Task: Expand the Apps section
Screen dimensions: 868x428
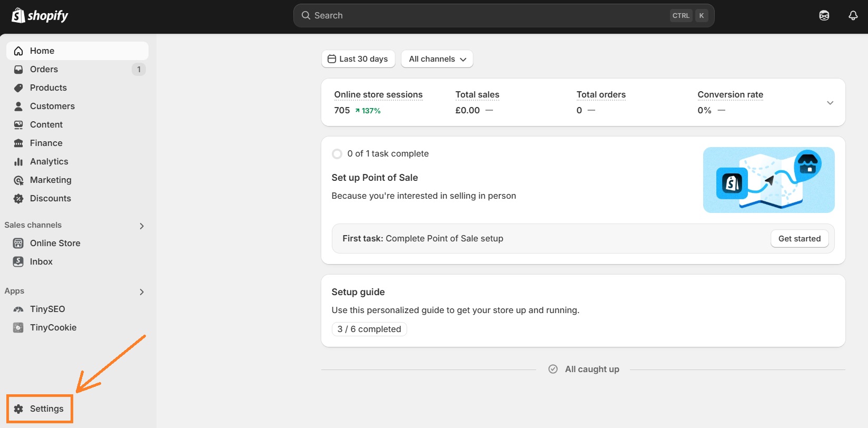Action: (141, 291)
